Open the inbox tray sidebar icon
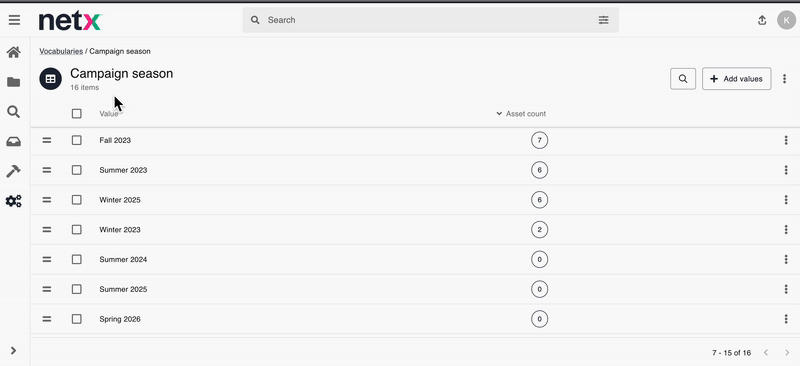The image size is (800, 366). [x=13, y=142]
